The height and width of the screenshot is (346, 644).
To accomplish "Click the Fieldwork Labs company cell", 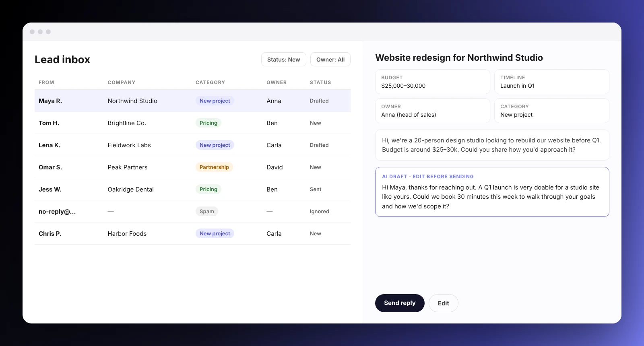I will [129, 145].
